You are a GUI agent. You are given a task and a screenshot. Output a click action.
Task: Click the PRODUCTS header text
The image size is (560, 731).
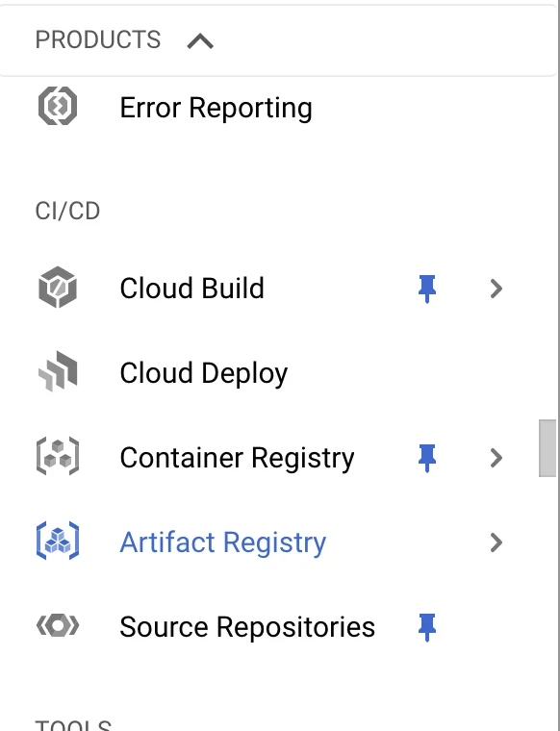[98, 39]
